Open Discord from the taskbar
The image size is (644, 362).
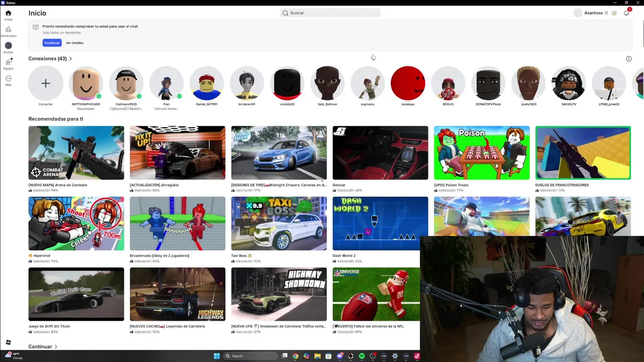point(340,356)
